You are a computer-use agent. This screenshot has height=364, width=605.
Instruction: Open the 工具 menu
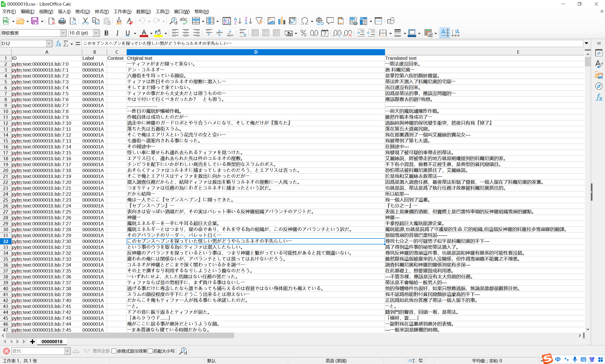[162, 12]
